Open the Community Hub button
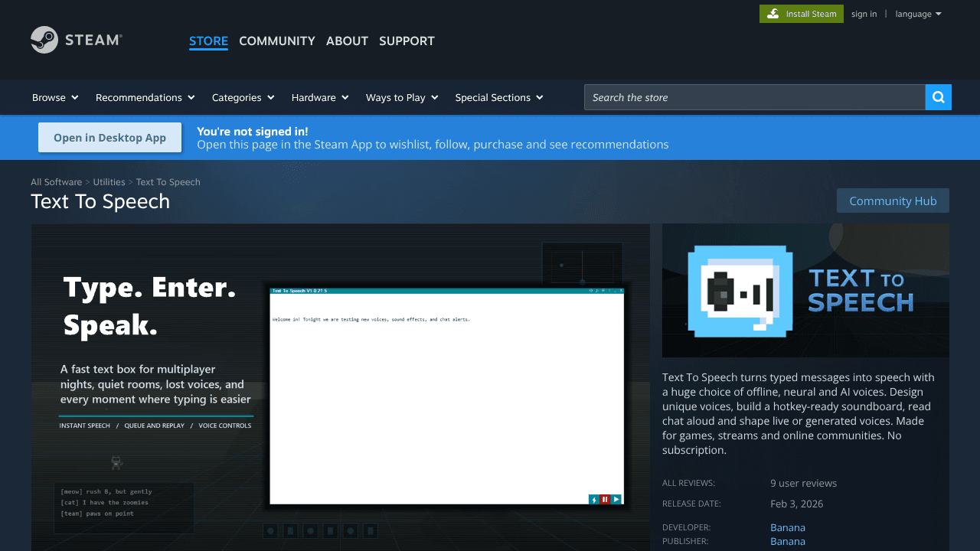This screenshot has width=980, height=551. pos(893,201)
